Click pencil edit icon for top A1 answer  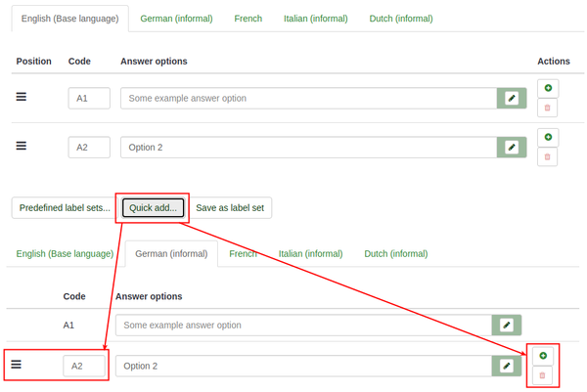511,98
